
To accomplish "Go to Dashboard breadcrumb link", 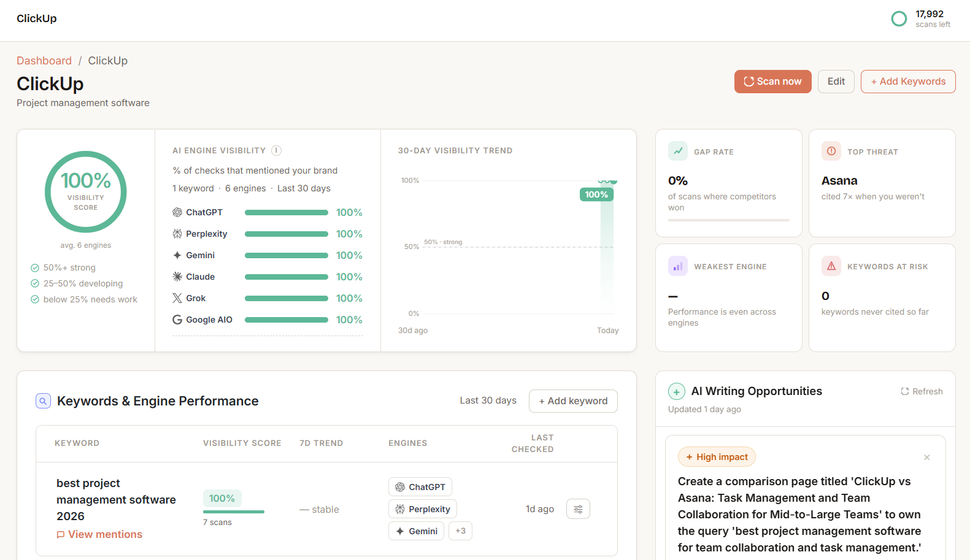I will pyautogui.click(x=44, y=61).
